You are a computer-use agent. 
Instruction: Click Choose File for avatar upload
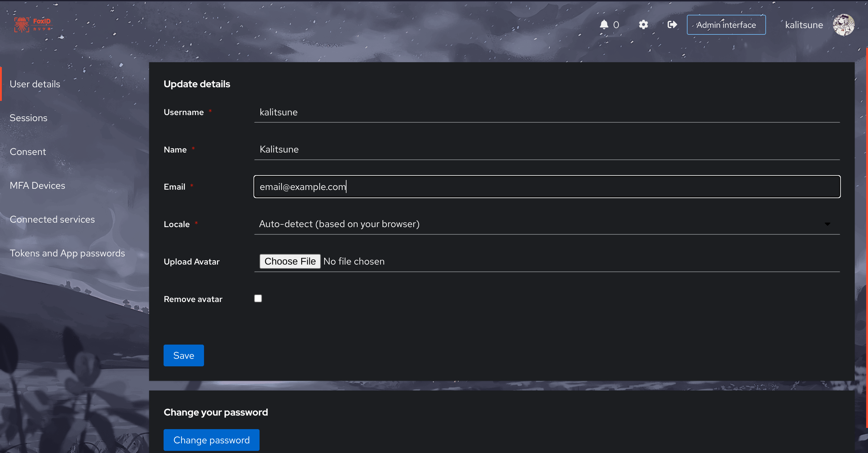point(290,261)
